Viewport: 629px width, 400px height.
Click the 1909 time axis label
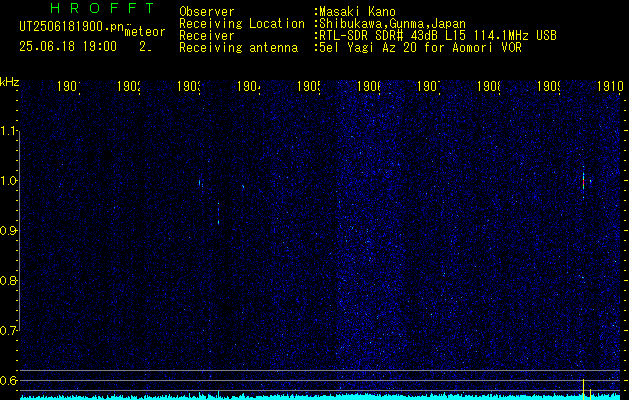pos(549,86)
